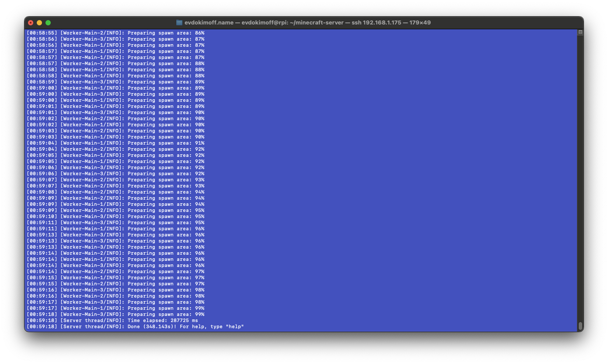
Task: Click the middle of the vertical scrollbar track
Action: 580,179
